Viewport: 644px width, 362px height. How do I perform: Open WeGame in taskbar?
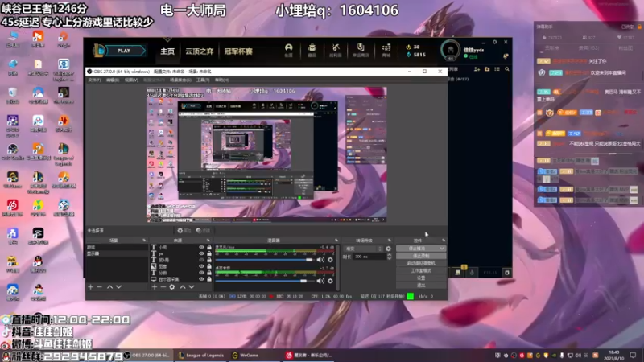point(246,355)
